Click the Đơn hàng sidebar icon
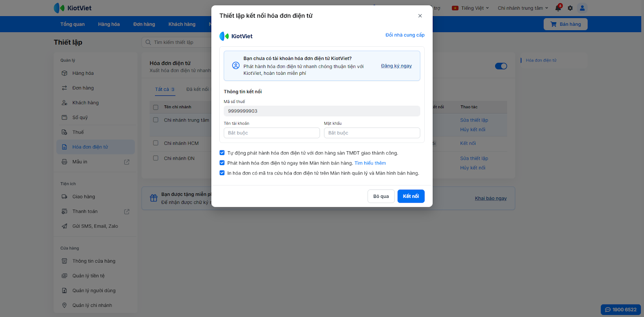 click(64, 88)
